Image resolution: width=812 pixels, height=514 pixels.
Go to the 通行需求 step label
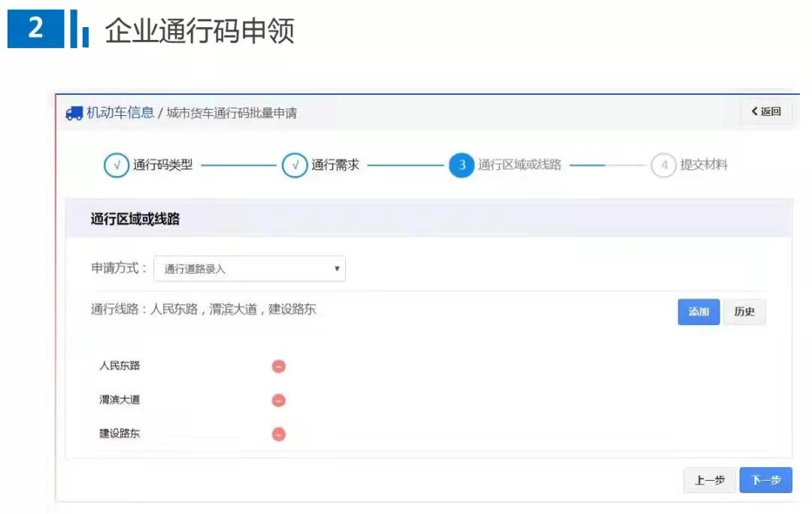[x=335, y=165]
